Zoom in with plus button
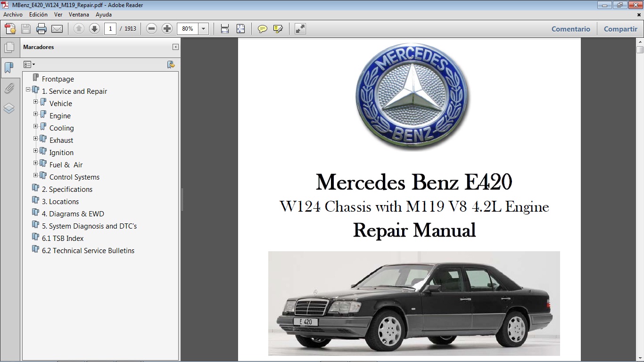 pyautogui.click(x=167, y=29)
